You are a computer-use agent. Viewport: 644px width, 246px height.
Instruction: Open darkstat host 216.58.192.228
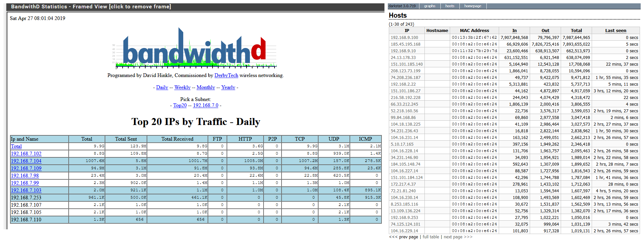tap(405, 98)
